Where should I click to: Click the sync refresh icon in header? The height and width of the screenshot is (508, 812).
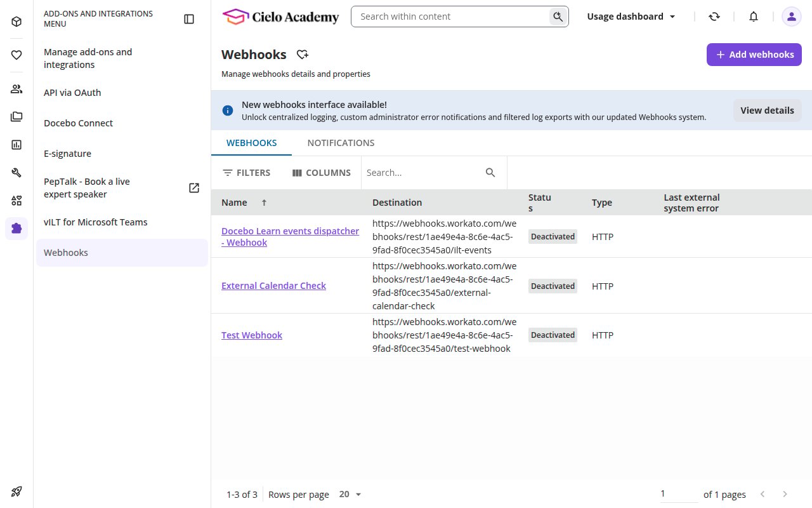coord(714,17)
